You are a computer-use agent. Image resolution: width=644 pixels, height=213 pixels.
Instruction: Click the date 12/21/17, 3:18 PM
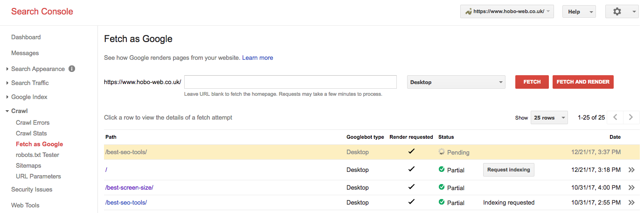pos(596,170)
